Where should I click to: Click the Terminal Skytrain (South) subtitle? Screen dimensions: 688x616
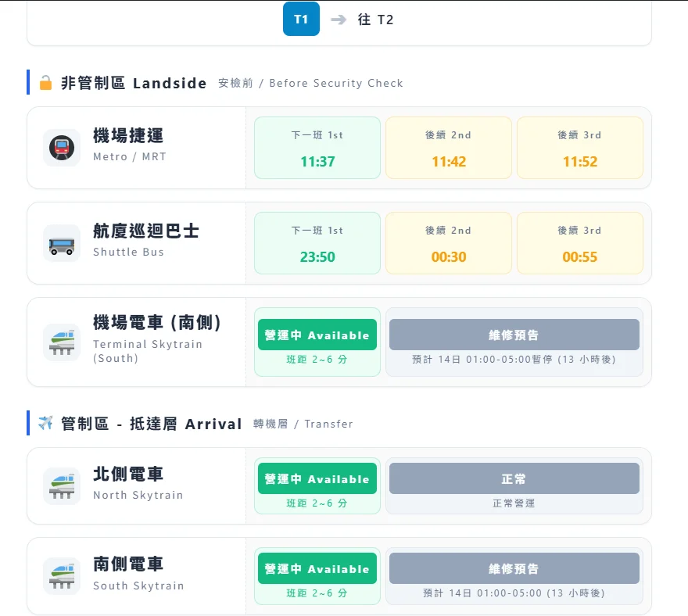[148, 351]
